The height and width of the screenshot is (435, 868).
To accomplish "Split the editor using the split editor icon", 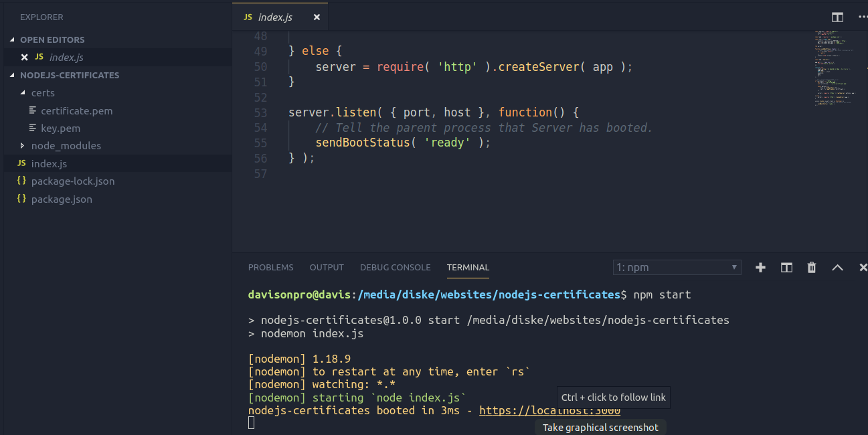I will pyautogui.click(x=837, y=17).
